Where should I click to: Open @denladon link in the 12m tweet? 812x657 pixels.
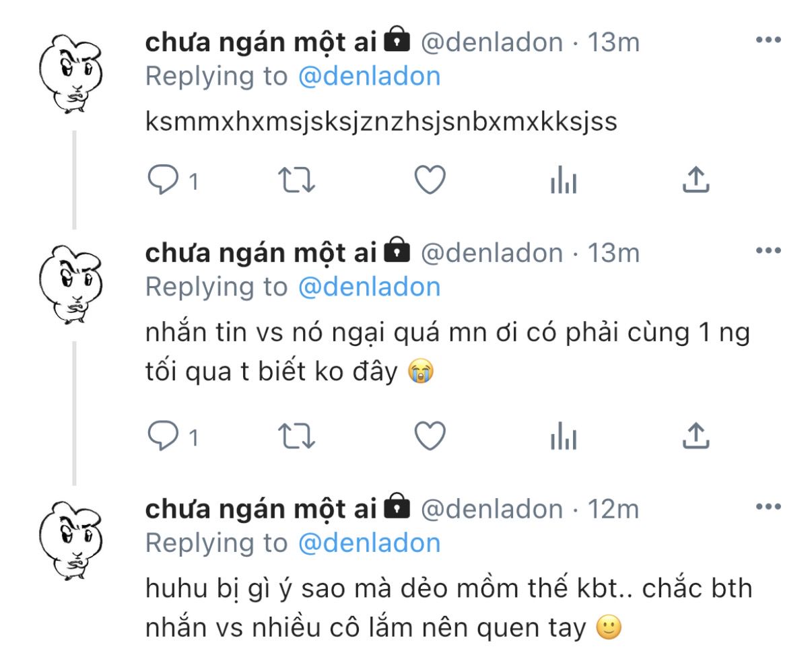click(x=369, y=543)
